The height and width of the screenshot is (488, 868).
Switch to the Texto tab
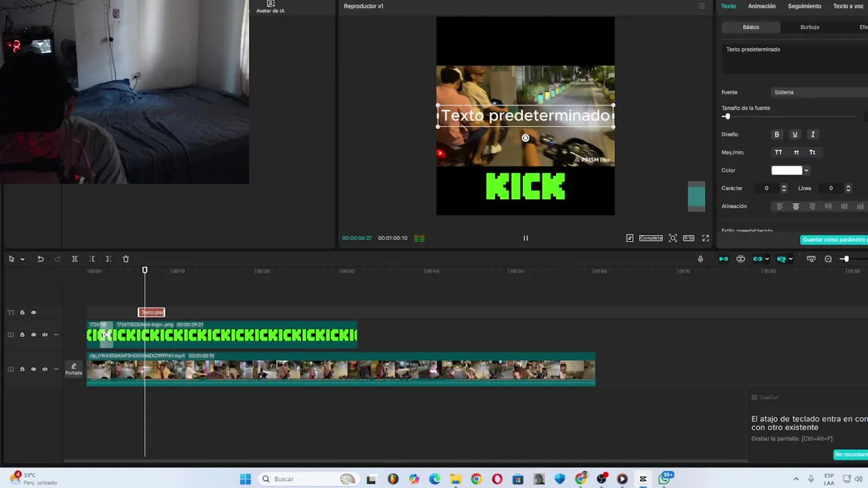click(728, 6)
